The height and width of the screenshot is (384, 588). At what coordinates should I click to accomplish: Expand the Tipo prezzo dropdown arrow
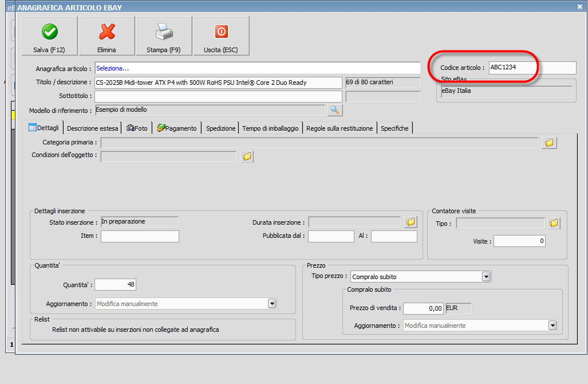pos(487,277)
